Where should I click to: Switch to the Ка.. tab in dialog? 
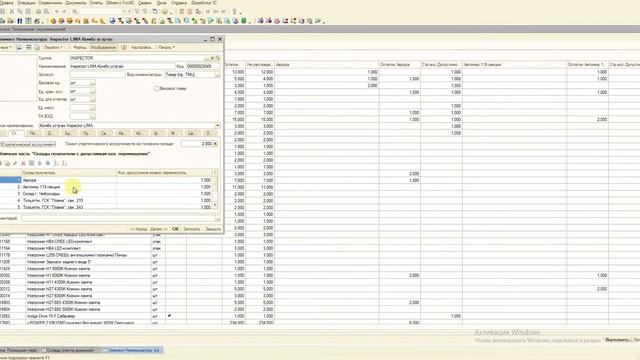click(121, 133)
